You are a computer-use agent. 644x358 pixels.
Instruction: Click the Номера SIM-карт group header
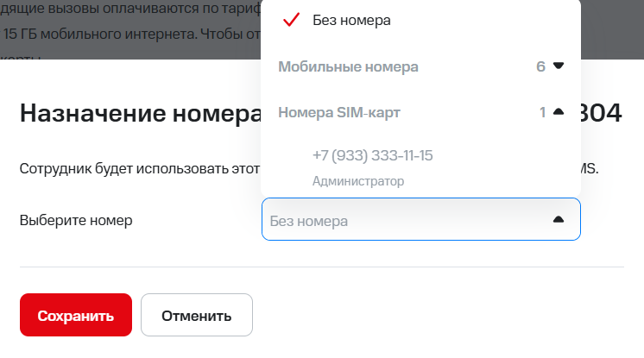pyautogui.click(x=339, y=112)
